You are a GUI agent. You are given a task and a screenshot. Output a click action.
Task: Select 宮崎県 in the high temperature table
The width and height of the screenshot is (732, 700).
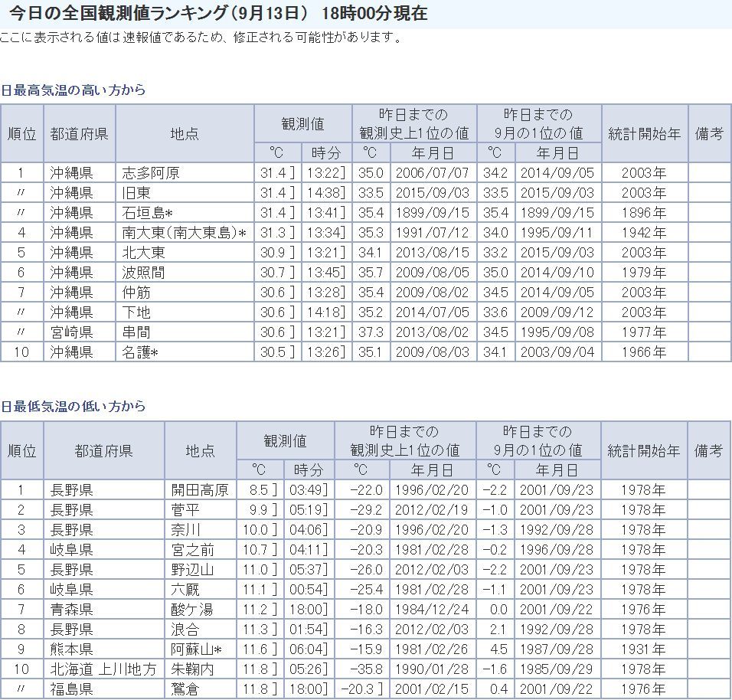pyautogui.click(x=72, y=332)
